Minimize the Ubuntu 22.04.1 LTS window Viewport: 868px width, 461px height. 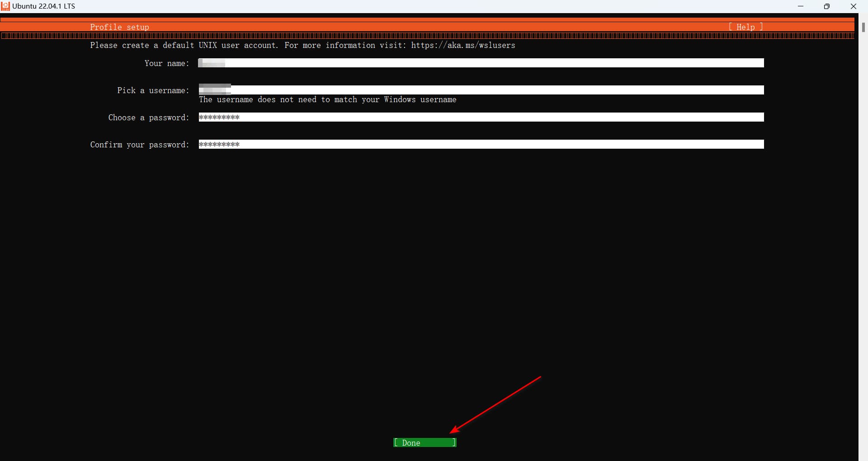(801, 6)
